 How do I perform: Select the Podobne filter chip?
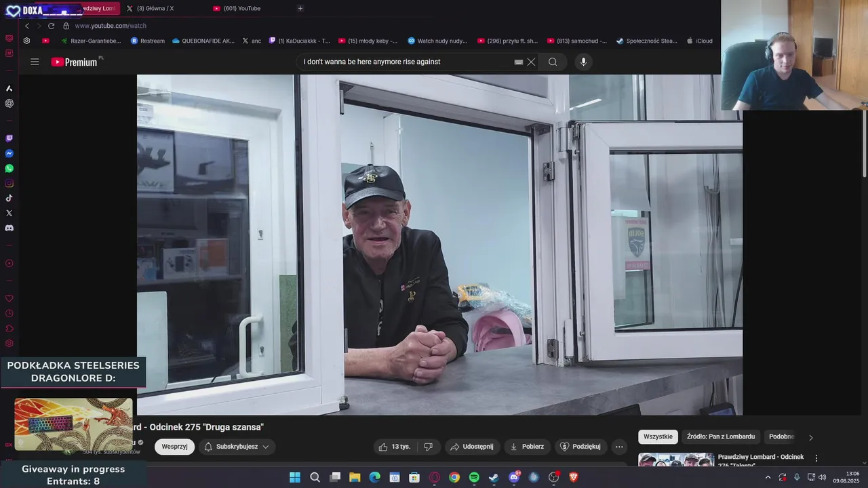coord(781,436)
